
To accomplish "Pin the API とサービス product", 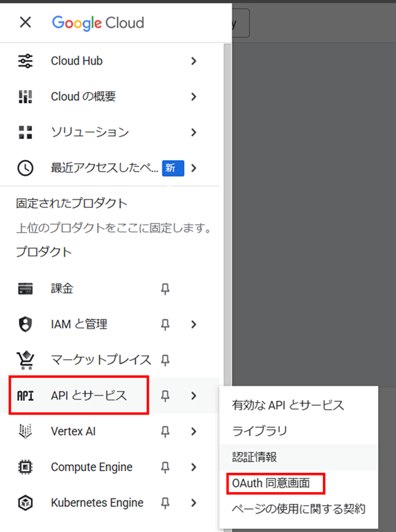I will pyautogui.click(x=165, y=396).
